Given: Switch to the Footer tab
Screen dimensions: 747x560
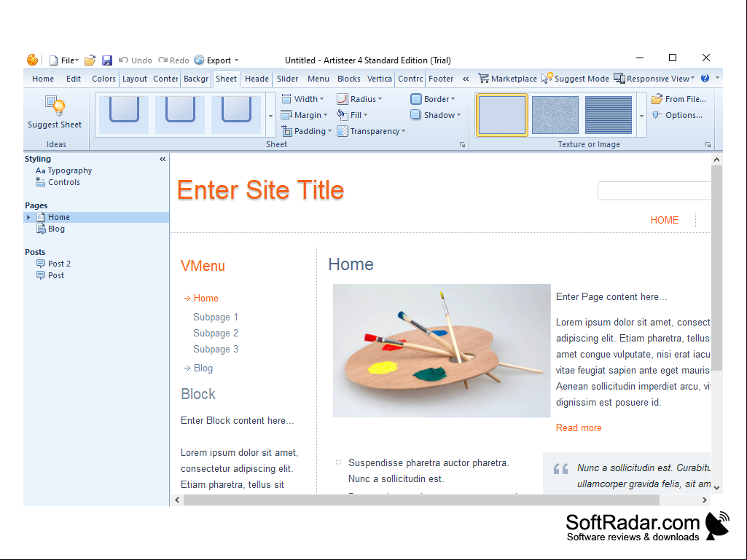Looking at the screenshot, I should (441, 79).
